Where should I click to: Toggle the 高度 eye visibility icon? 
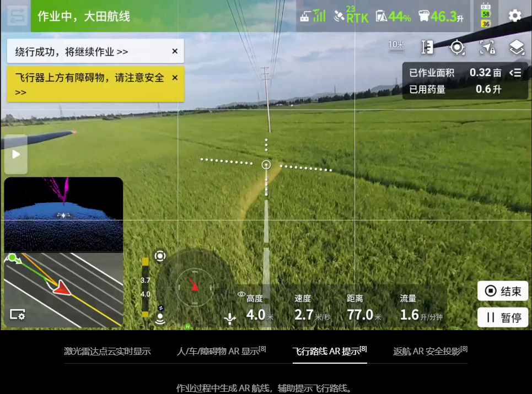click(241, 295)
